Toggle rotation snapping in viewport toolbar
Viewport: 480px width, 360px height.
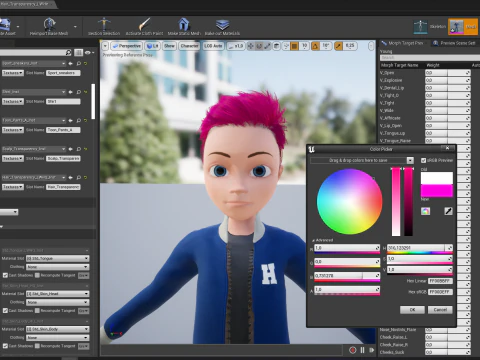click(315, 46)
